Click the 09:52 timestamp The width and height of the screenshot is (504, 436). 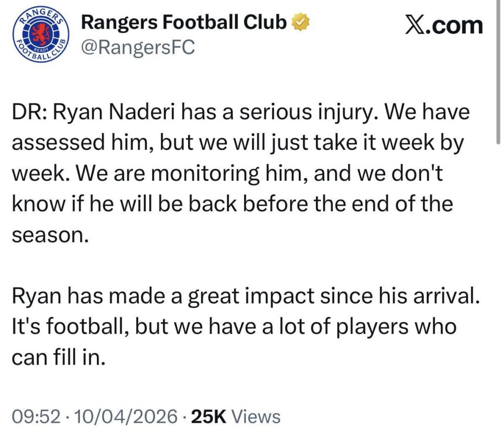click(x=35, y=416)
